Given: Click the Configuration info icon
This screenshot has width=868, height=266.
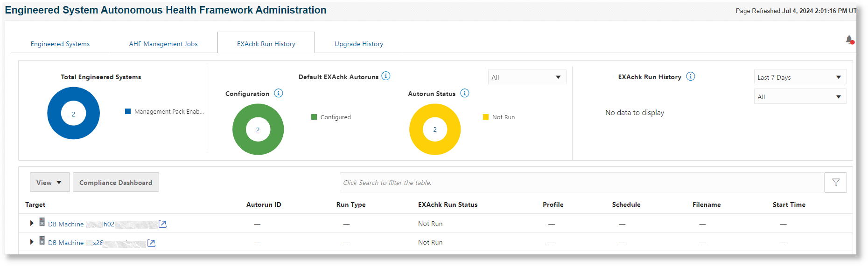Looking at the screenshot, I should (279, 93).
